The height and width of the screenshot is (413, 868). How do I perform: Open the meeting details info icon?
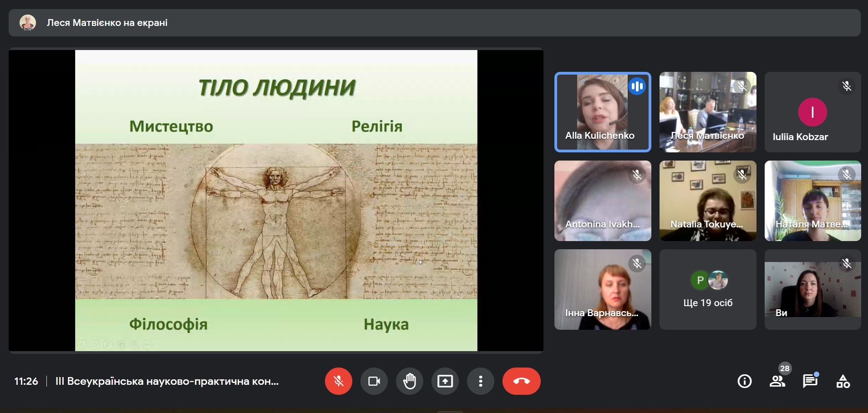(745, 381)
